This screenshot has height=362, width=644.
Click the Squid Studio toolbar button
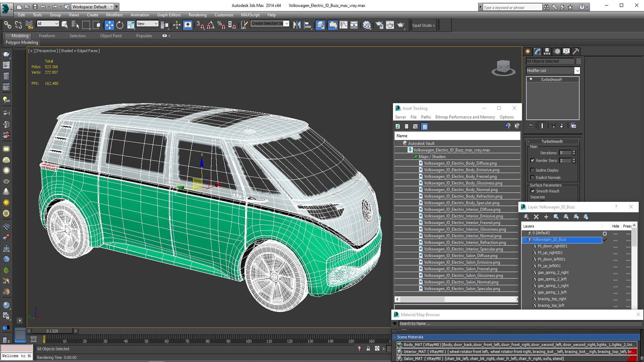pyautogui.click(x=423, y=25)
